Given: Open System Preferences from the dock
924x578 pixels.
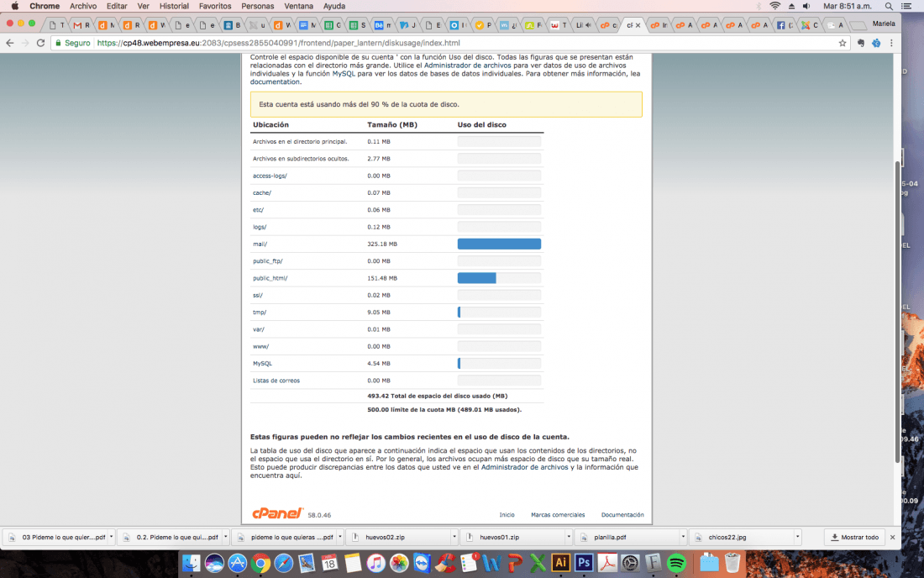Looking at the screenshot, I should pyautogui.click(x=630, y=563).
